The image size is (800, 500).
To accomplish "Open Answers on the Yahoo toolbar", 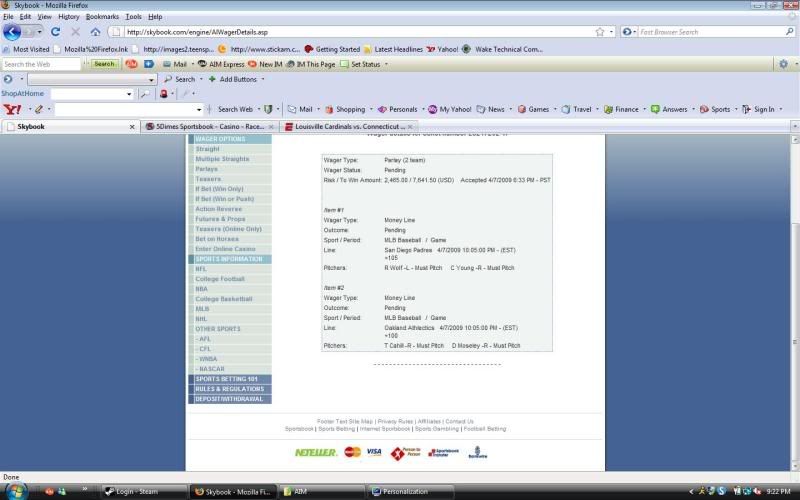I will 669,109.
